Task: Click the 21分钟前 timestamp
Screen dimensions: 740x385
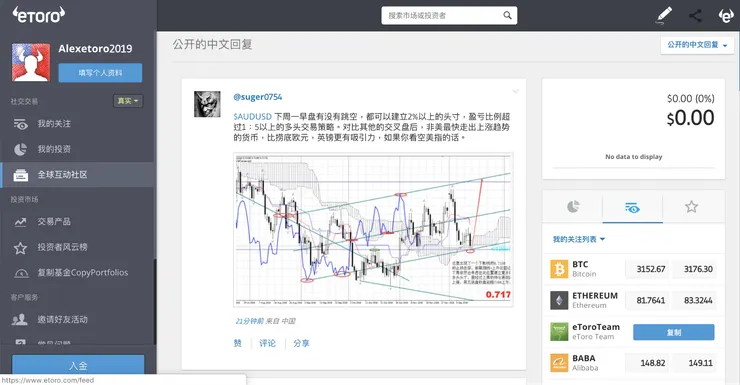Action: click(x=250, y=321)
